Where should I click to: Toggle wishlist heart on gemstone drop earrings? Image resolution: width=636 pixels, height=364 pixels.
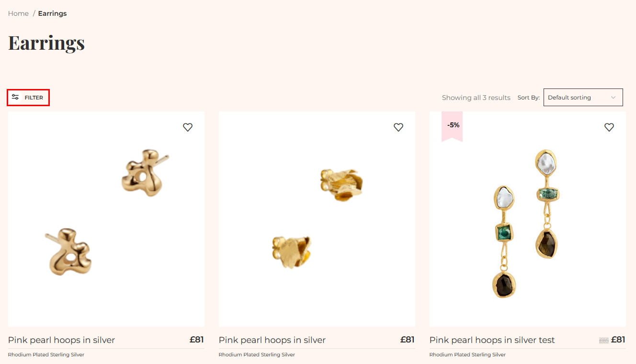609,127
